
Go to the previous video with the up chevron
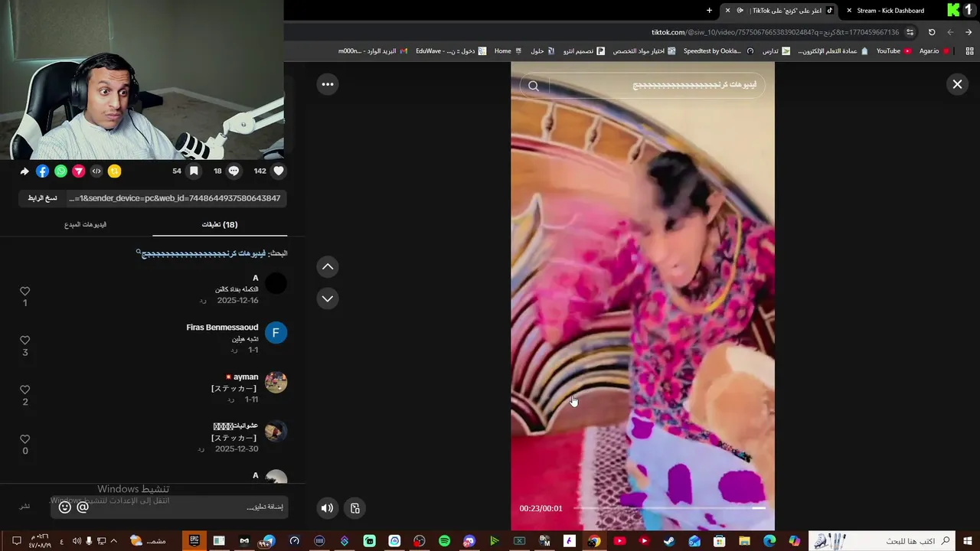[328, 266]
